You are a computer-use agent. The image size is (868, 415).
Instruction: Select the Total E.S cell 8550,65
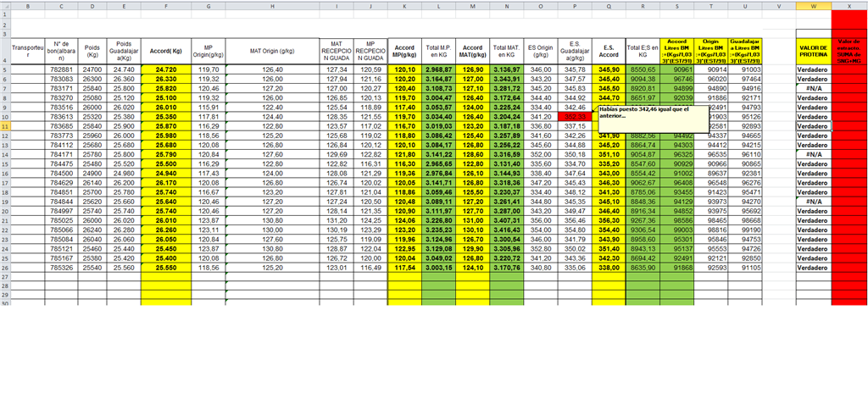pos(643,69)
